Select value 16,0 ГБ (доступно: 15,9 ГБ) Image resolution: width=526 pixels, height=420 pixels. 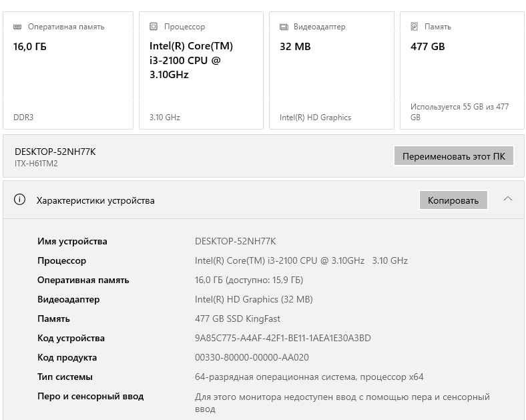click(x=249, y=280)
